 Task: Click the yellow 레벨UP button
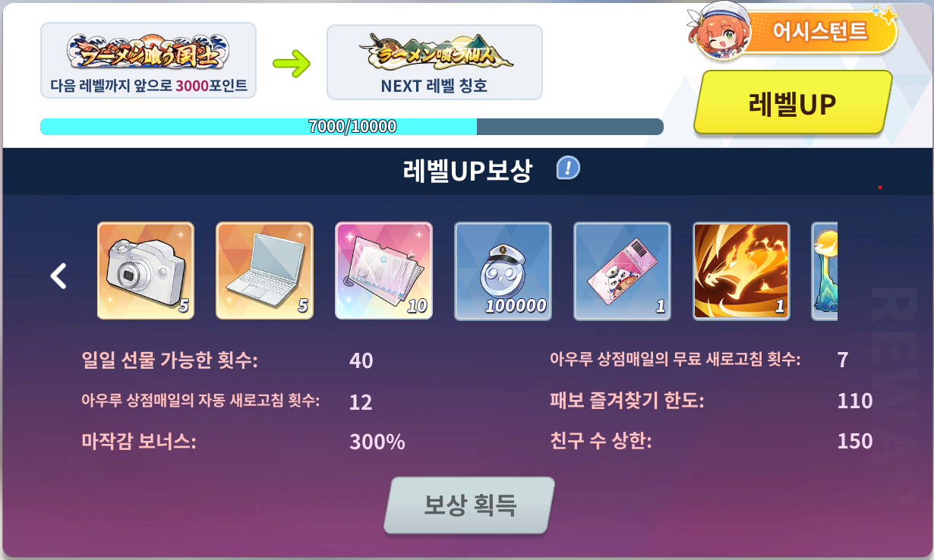[793, 104]
